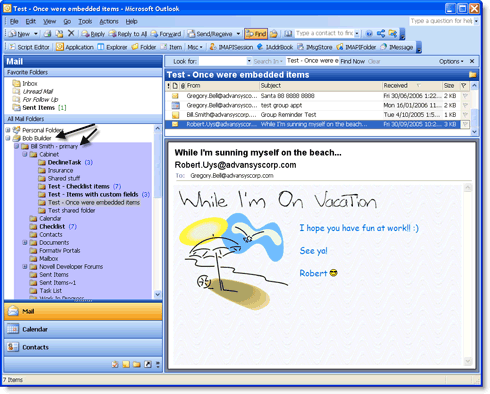The width and height of the screenshot is (490, 394).
Task: Open the View menu
Action: (49, 21)
